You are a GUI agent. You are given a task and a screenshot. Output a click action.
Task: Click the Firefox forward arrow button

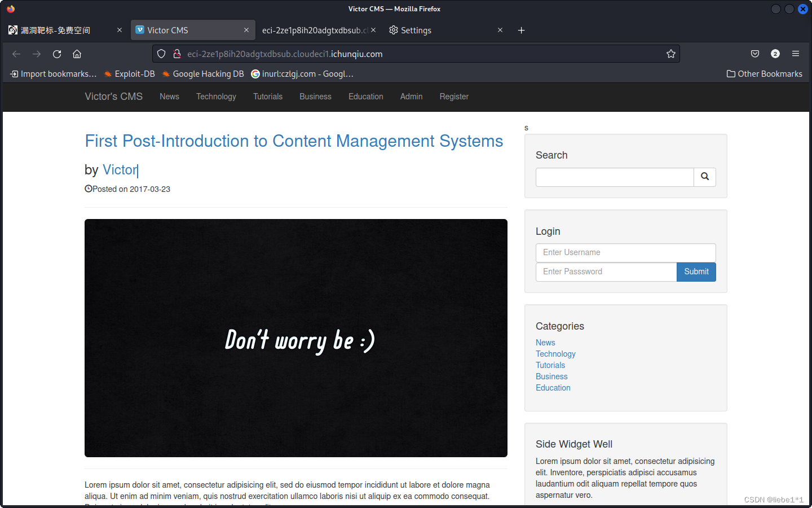coord(37,54)
